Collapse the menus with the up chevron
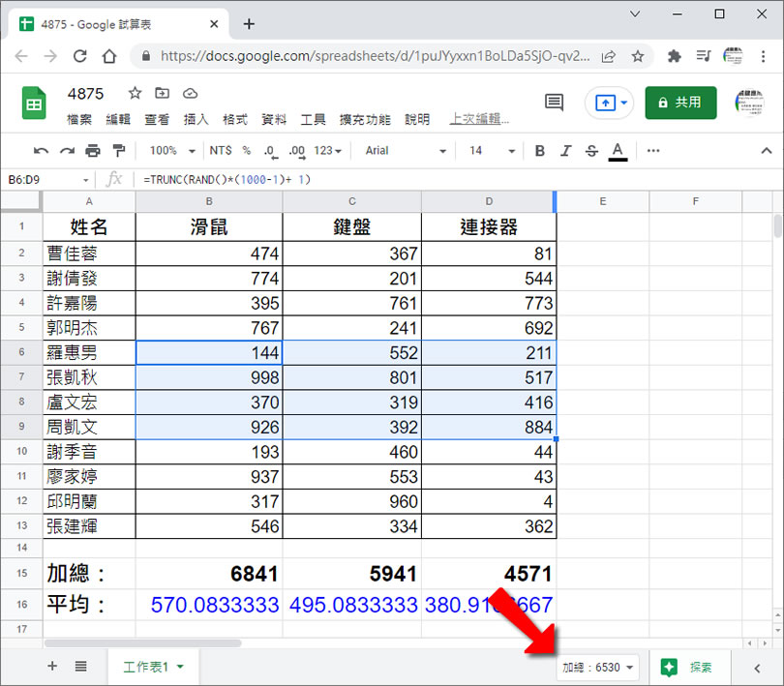Screen dimensions: 784x686 point(766,151)
